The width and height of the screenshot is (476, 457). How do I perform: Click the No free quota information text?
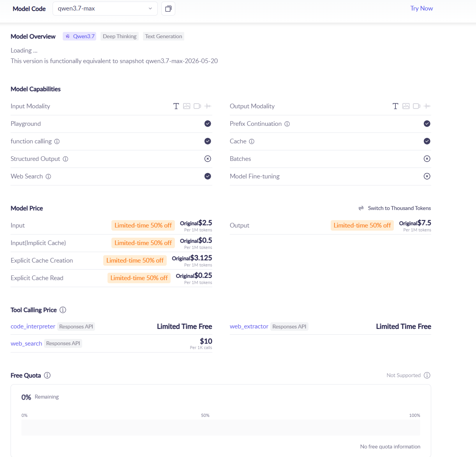tap(390, 446)
